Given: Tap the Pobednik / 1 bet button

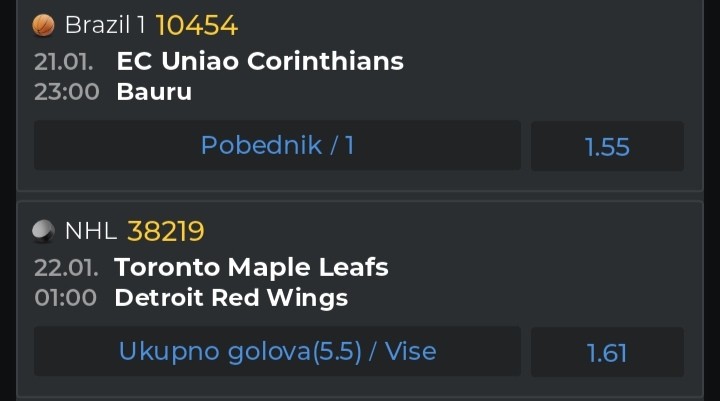Looking at the screenshot, I should tap(277, 146).
